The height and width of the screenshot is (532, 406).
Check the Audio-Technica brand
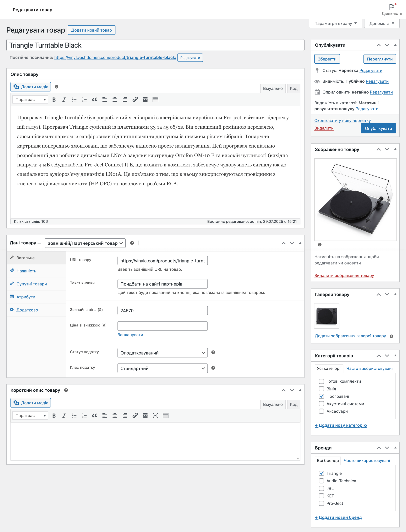pyautogui.click(x=321, y=481)
